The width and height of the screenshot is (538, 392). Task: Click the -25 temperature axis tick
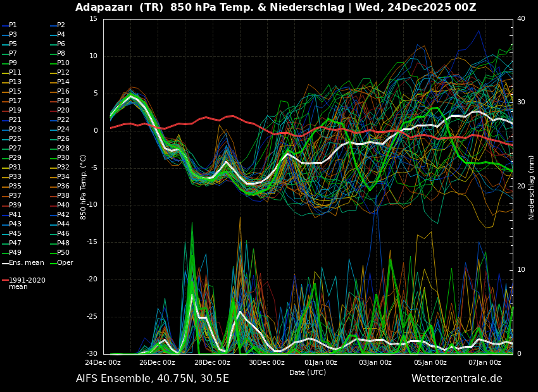point(92,317)
